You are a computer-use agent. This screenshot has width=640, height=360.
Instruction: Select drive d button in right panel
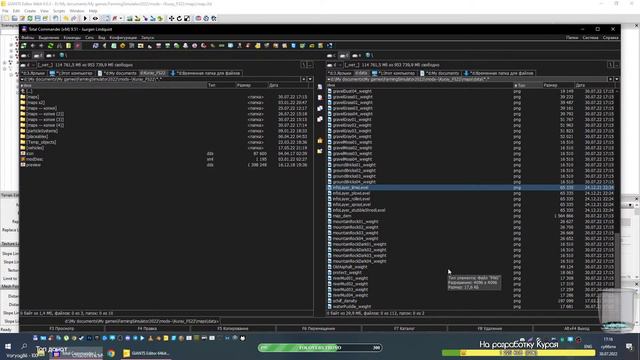click(x=344, y=56)
